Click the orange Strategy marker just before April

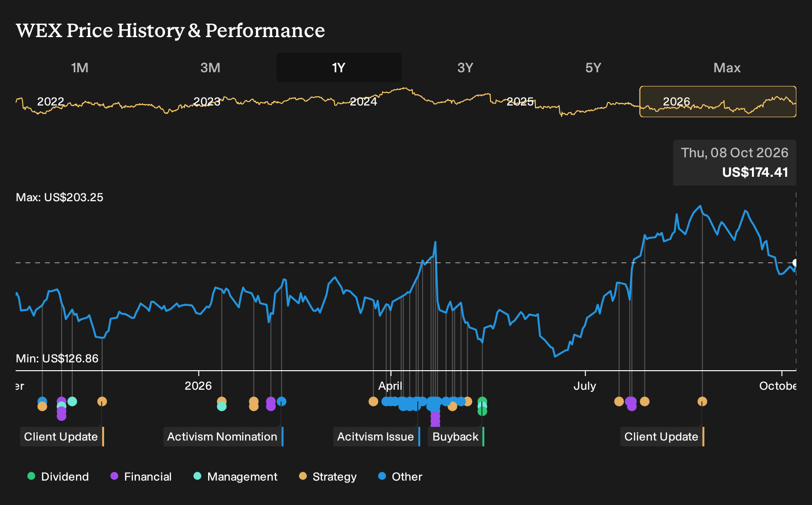pyautogui.click(x=373, y=401)
